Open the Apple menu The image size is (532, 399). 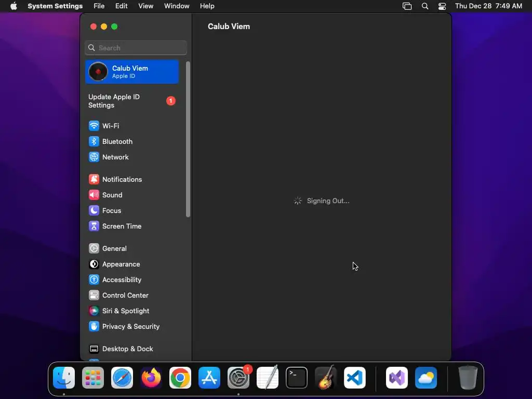[x=14, y=6]
